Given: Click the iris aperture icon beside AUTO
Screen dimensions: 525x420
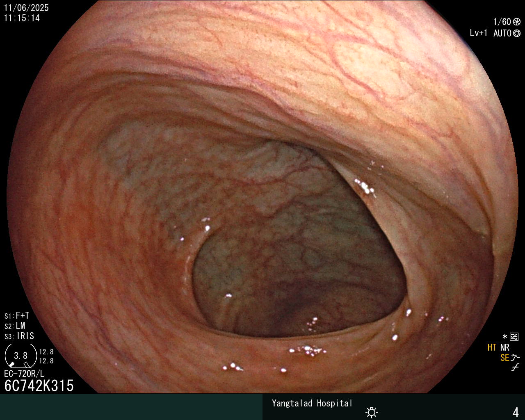Looking at the screenshot, I should 517,33.
